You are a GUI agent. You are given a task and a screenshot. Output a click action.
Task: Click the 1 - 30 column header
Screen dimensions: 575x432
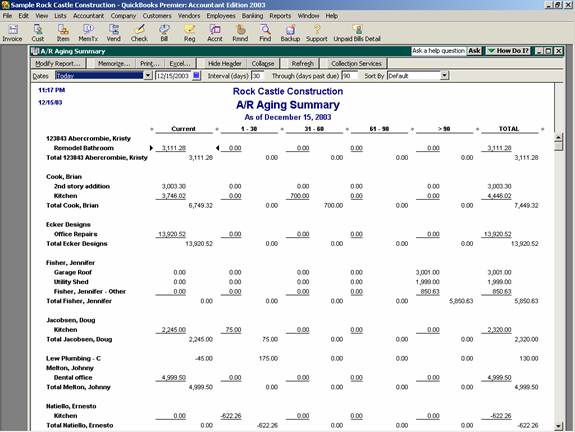click(249, 129)
